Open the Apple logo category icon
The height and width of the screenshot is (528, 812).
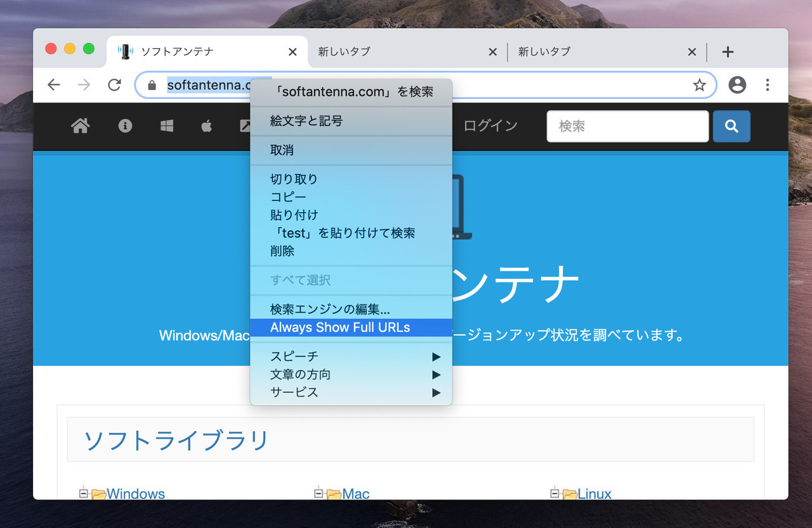pyautogui.click(x=206, y=126)
